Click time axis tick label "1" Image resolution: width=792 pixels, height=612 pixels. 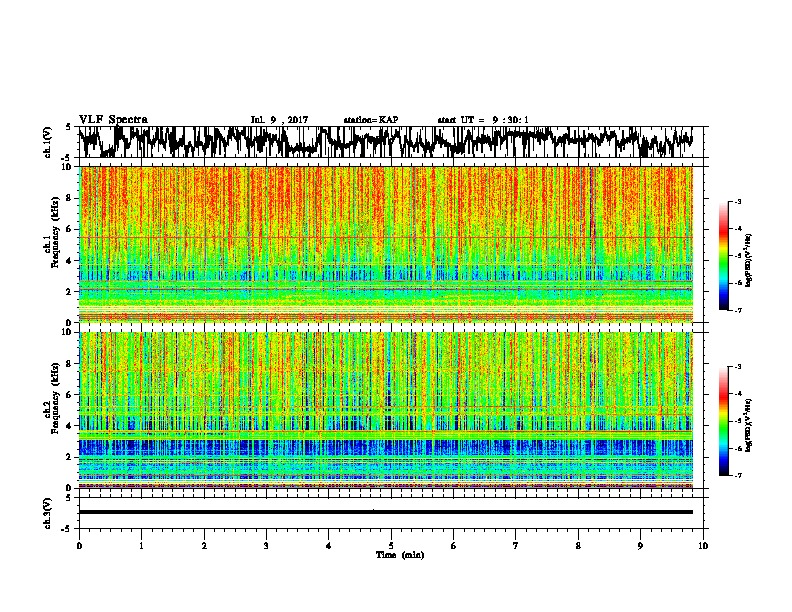pos(141,545)
